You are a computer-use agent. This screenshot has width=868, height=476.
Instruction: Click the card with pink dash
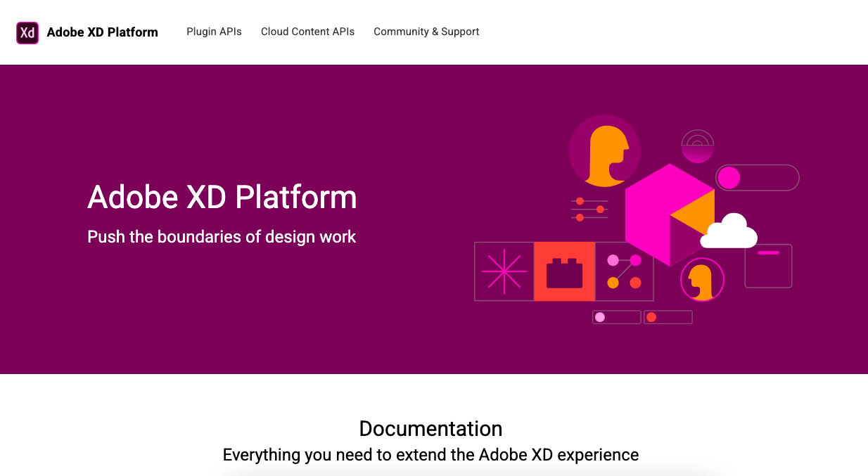click(767, 266)
